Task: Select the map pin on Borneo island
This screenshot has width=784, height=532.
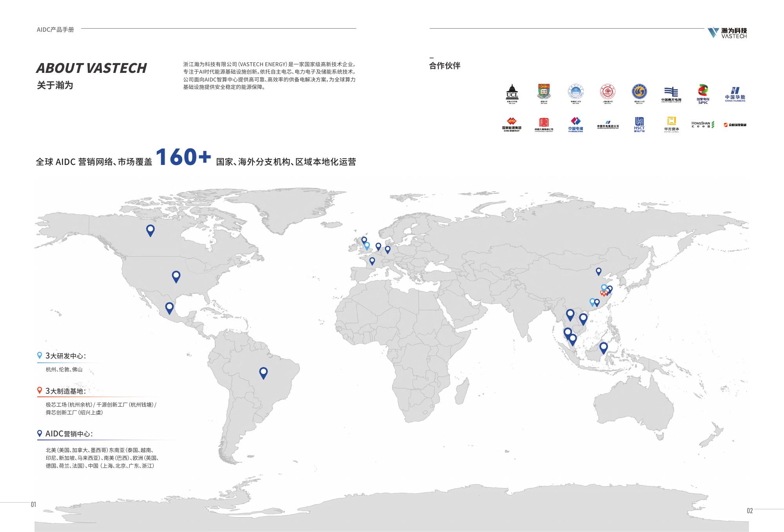Action: tap(603, 348)
